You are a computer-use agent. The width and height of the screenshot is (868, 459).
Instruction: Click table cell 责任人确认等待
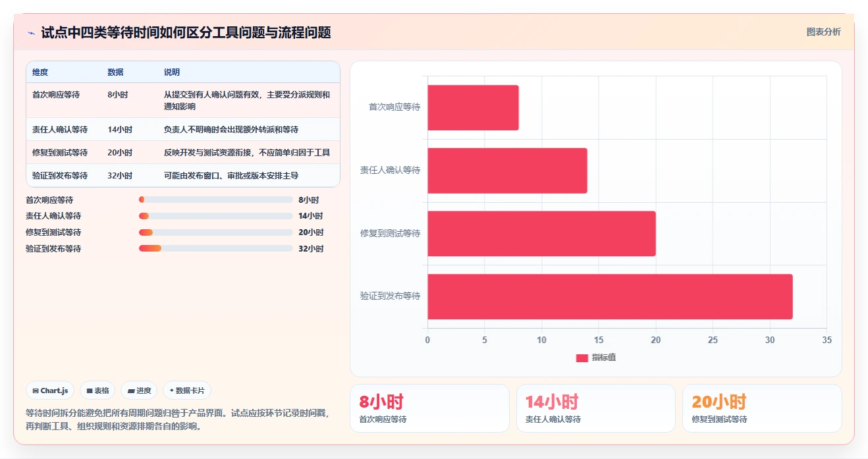[x=60, y=130]
